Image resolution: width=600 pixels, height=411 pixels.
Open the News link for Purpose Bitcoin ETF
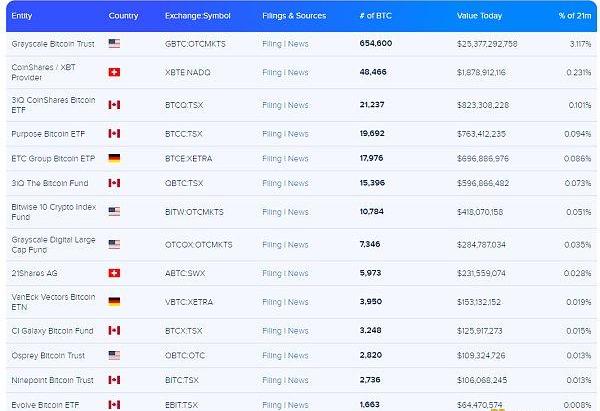298,134
